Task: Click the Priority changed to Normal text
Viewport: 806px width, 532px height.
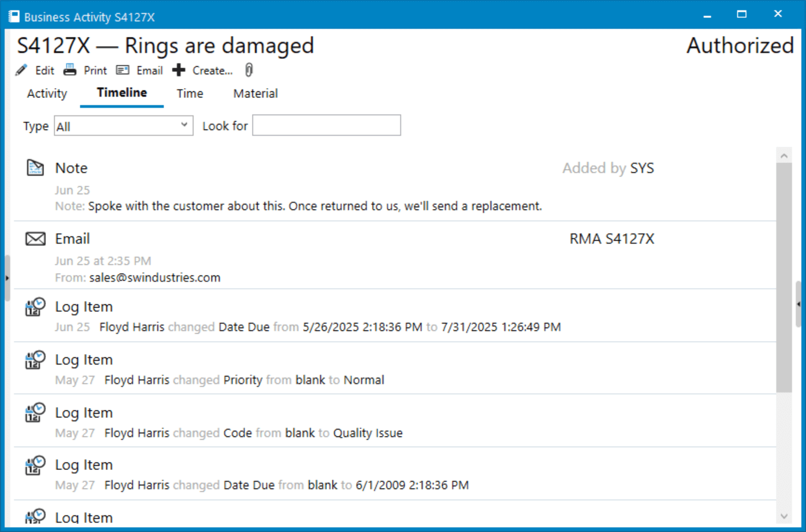Action: [x=244, y=380]
